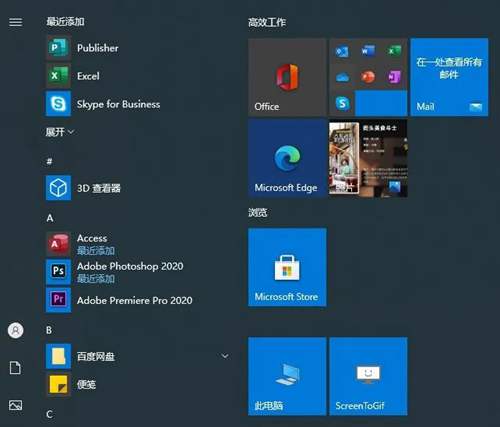This screenshot has width=500, height=427.
Task: Click the 高效工作 group title
Action: point(267,22)
